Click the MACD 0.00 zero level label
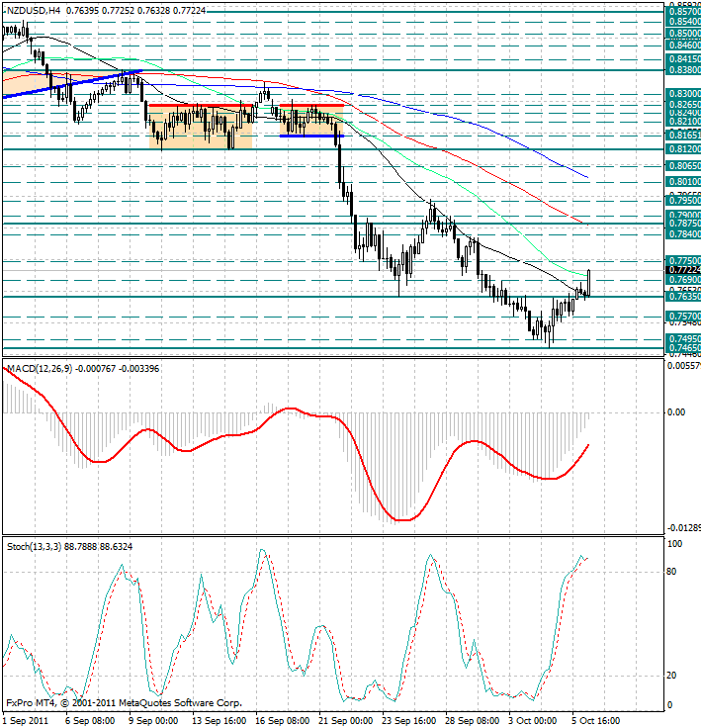701x728 pixels. pyautogui.click(x=676, y=411)
